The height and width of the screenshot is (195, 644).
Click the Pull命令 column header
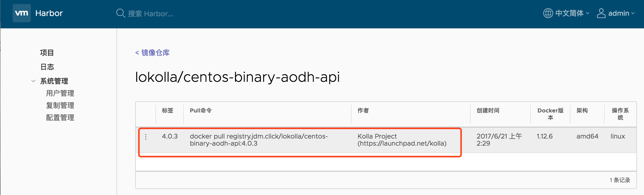pyautogui.click(x=201, y=110)
